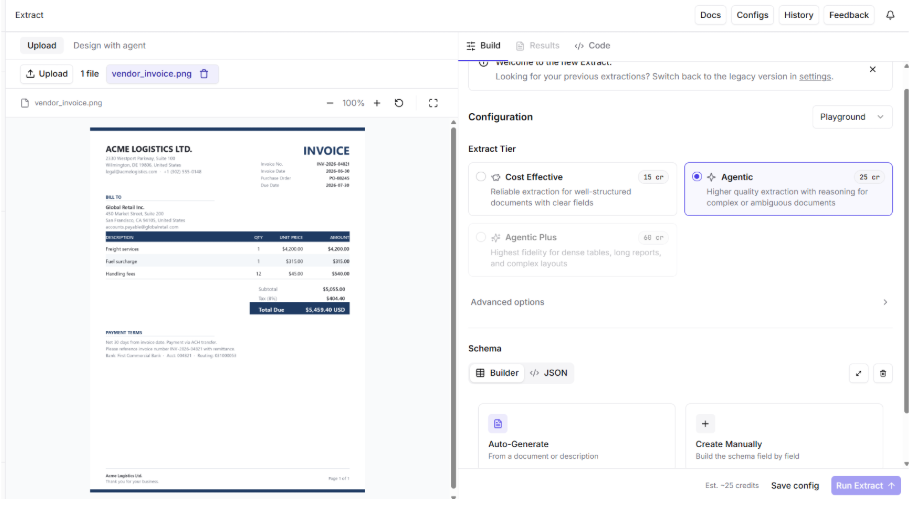Click the 100% zoom level text

(353, 103)
